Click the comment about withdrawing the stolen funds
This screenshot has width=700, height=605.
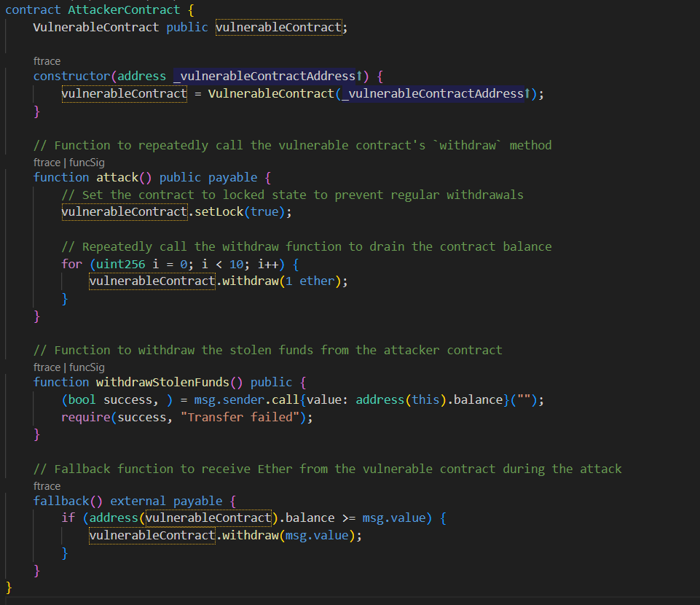point(268,351)
